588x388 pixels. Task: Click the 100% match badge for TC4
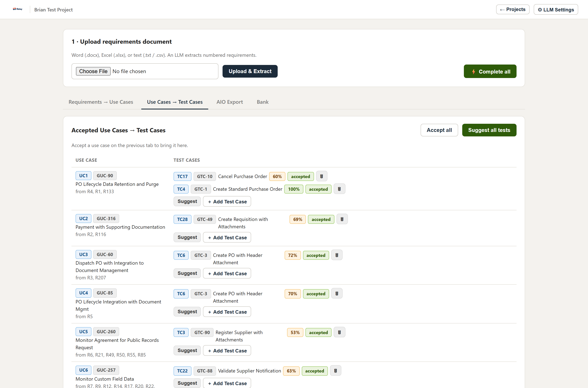(294, 189)
